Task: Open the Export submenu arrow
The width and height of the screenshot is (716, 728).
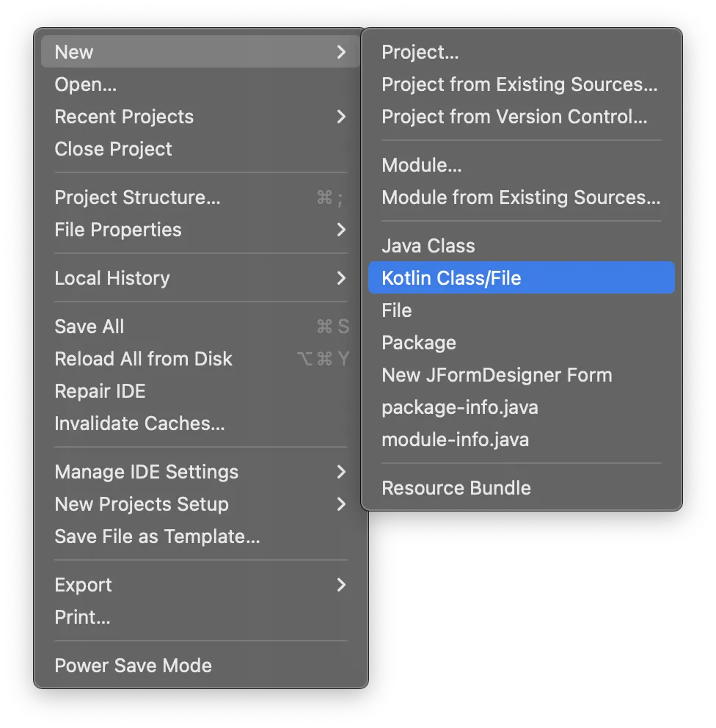Action: tap(340, 585)
